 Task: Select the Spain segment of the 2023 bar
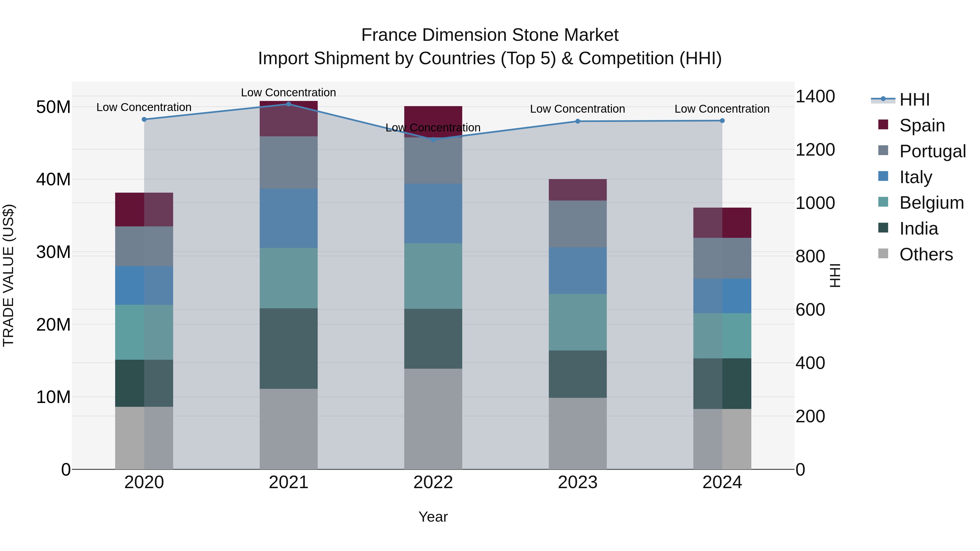(x=577, y=190)
